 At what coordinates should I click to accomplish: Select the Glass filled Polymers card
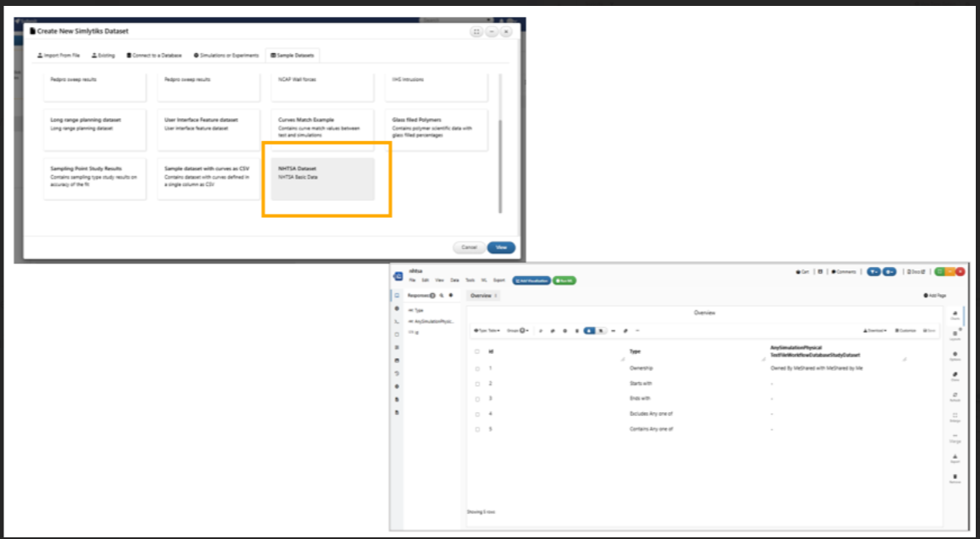point(436,130)
